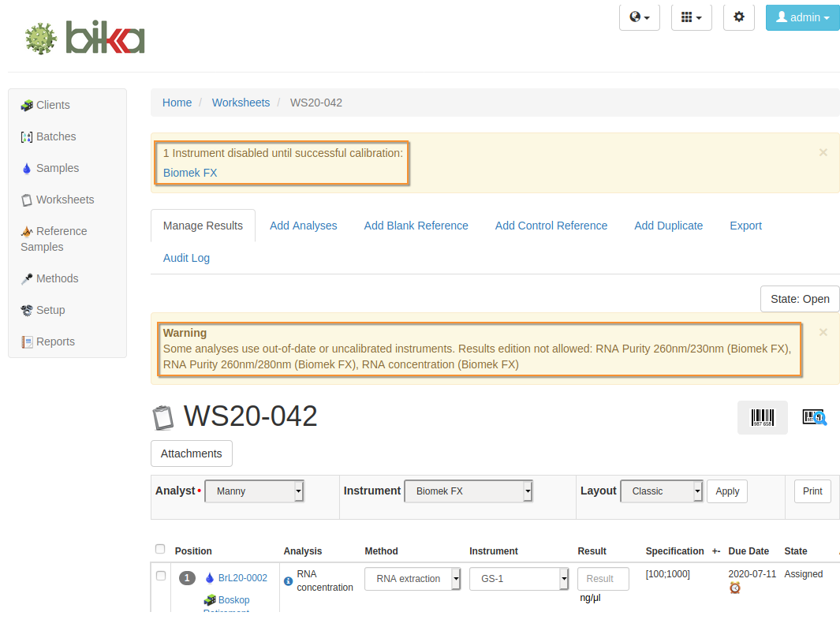Click the late alarm clock icon under Due Date
The height and width of the screenshot is (627, 840).
pos(735,588)
